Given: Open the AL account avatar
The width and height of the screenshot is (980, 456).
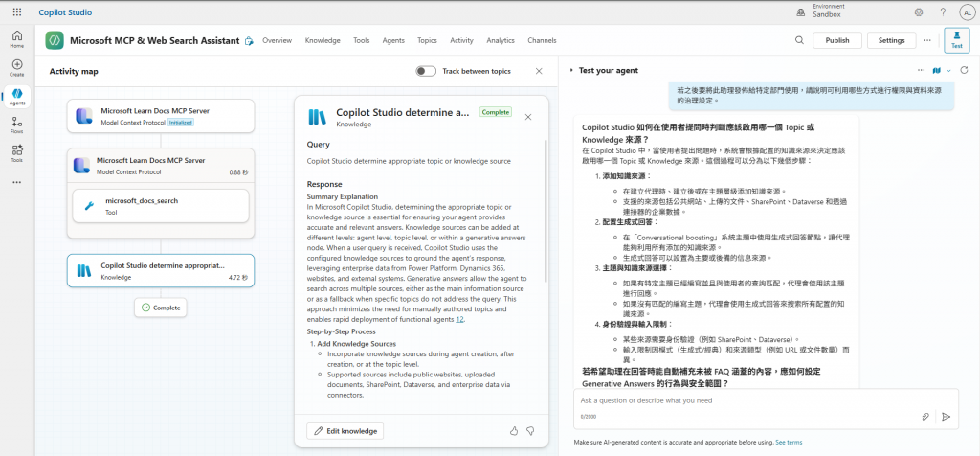Looking at the screenshot, I should pos(967,11).
